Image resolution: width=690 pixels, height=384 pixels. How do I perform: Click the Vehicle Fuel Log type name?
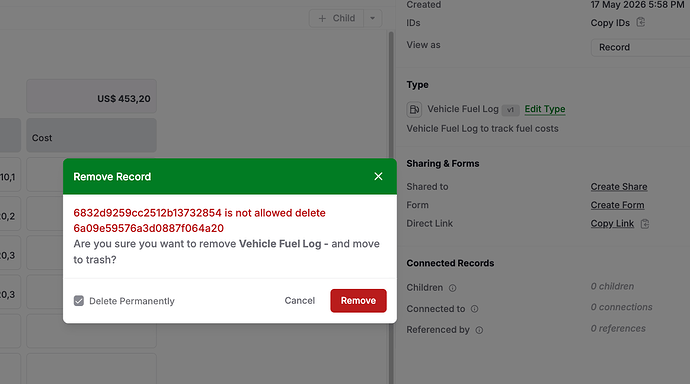pos(463,109)
